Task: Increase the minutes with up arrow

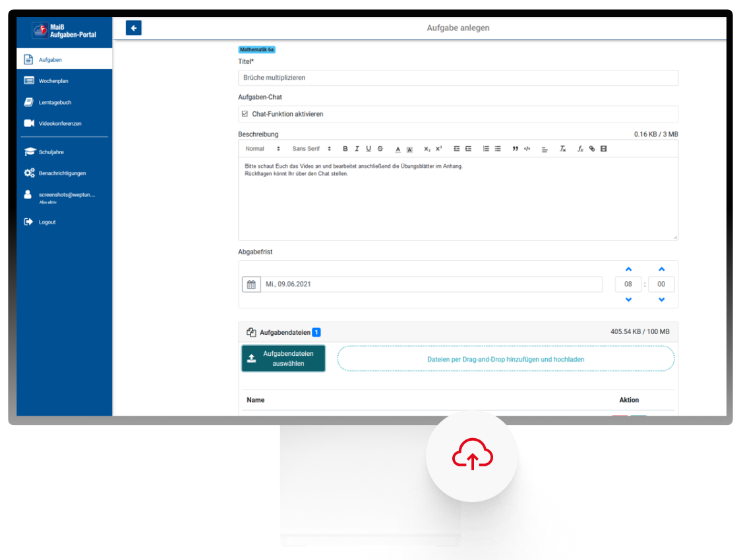Action: pyautogui.click(x=662, y=269)
